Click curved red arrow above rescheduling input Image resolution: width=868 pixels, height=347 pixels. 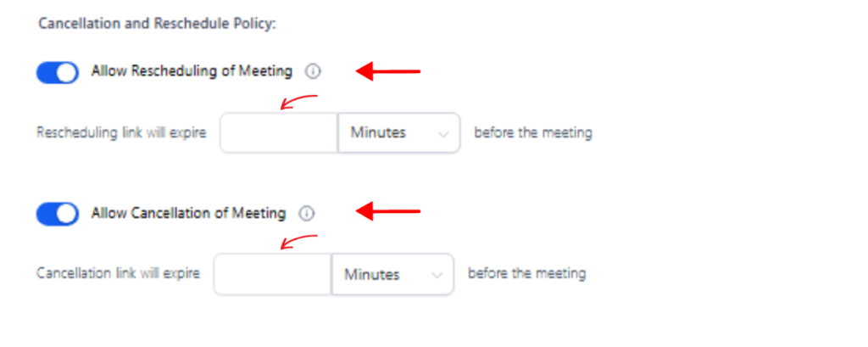[x=299, y=102]
